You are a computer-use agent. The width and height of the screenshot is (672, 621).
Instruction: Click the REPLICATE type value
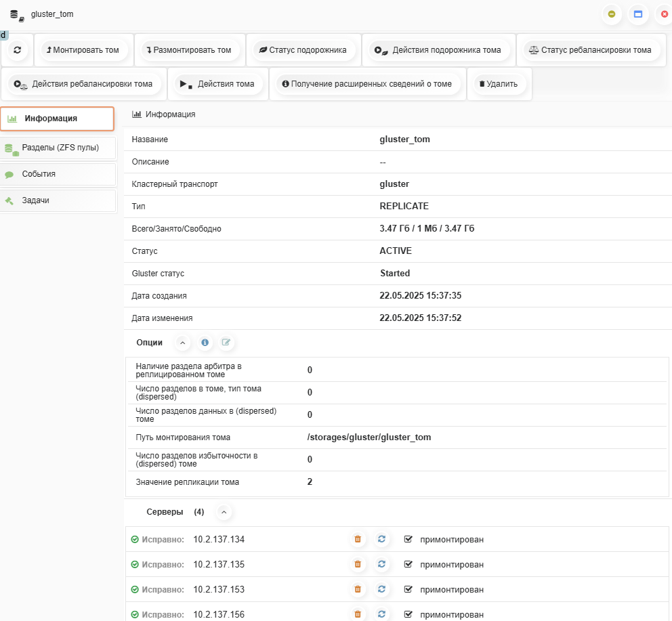(x=404, y=206)
